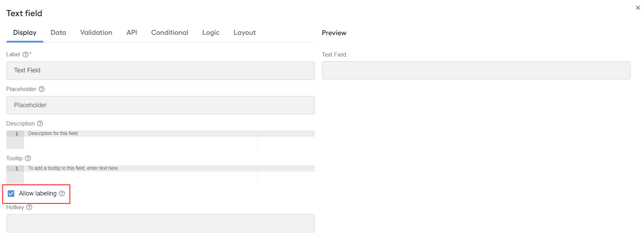The width and height of the screenshot is (644, 237).
Task: Click the Label input containing Text Field
Action: pos(160,71)
